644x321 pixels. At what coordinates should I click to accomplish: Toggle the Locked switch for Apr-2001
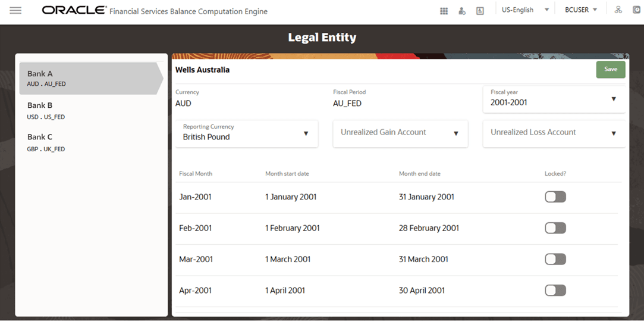coord(555,291)
